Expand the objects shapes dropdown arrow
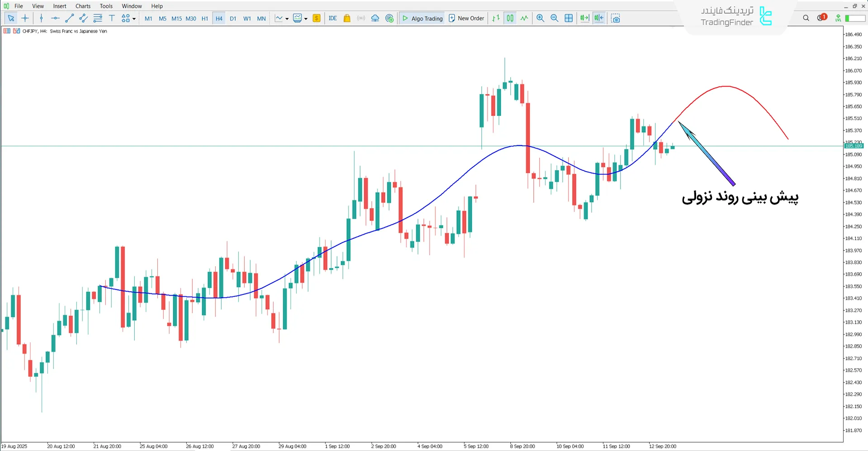This screenshot has height=451, width=868. 134,19
